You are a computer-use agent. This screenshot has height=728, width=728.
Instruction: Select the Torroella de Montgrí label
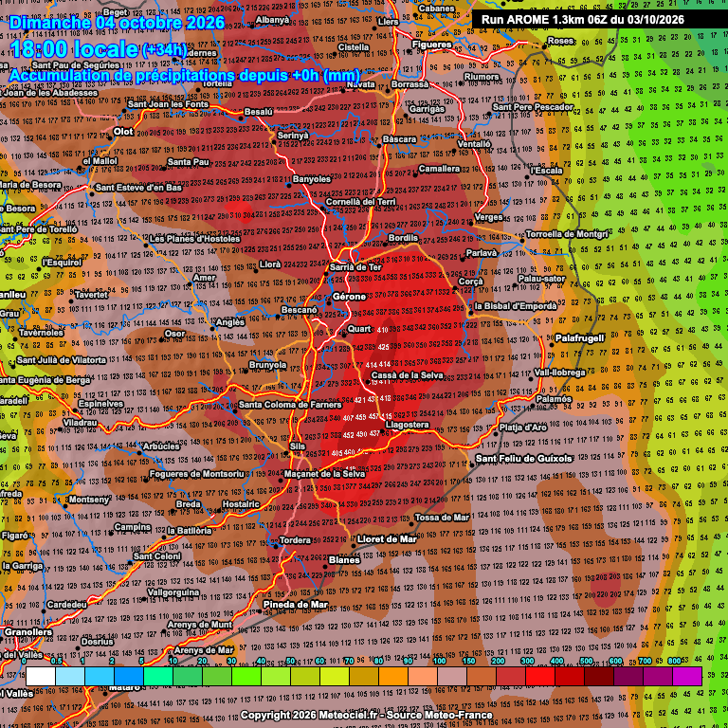coord(567,234)
